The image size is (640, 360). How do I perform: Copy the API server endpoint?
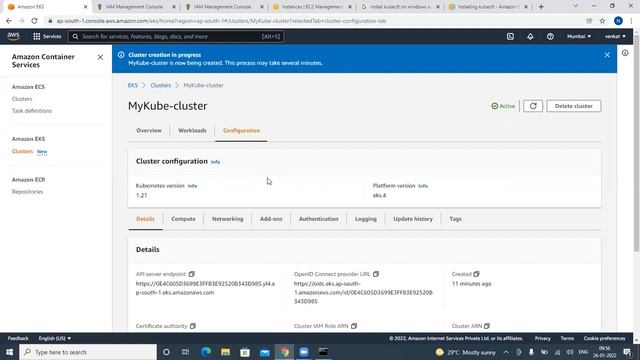coord(191,274)
